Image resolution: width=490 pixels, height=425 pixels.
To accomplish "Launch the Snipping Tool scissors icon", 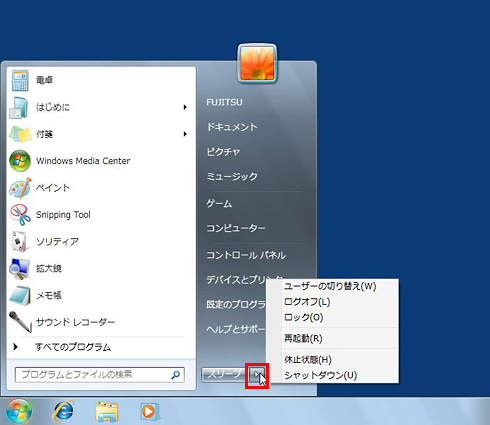I will [x=20, y=215].
